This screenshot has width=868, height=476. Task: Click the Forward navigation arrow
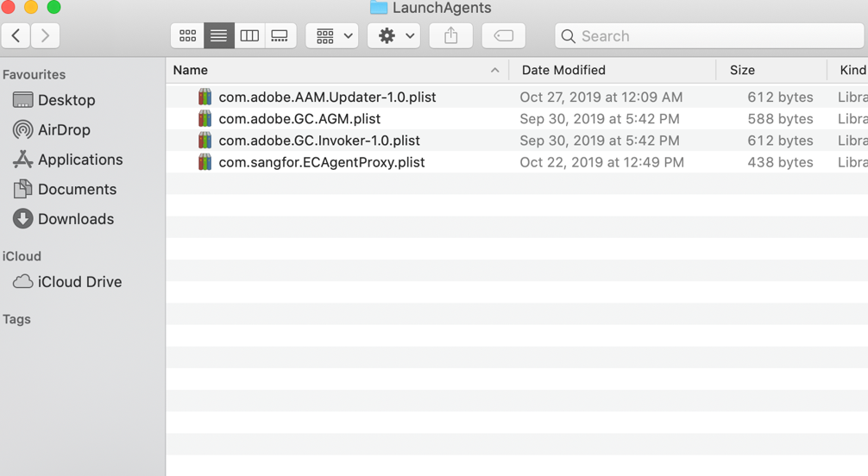(x=45, y=36)
